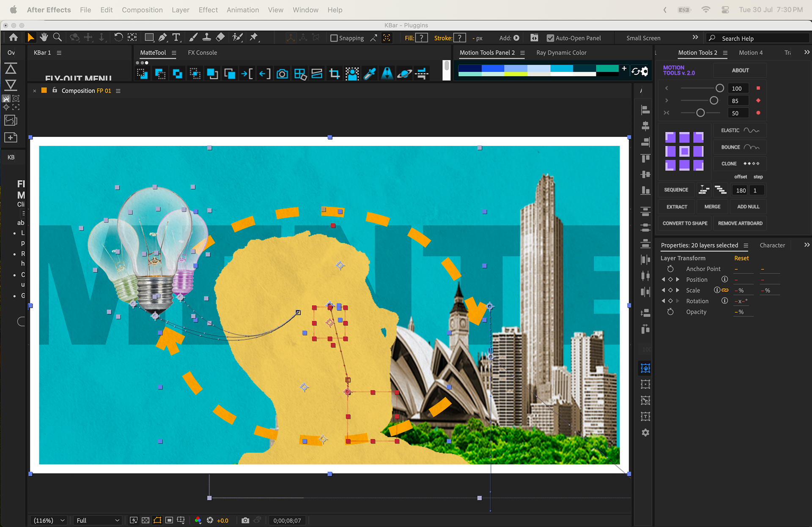The width and height of the screenshot is (812, 527).
Task: Click the crop icon in MatteTool
Action: [335, 74]
